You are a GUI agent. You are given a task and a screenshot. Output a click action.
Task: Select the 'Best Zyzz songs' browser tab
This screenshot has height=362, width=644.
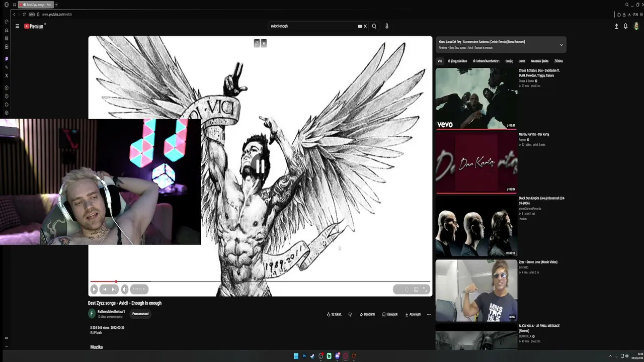(x=35, y=5)
